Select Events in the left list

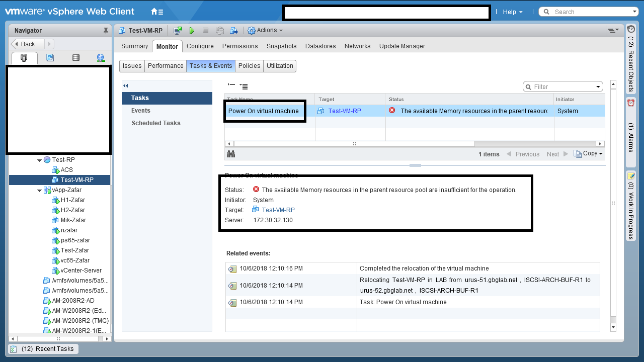(x=141, y=111)
